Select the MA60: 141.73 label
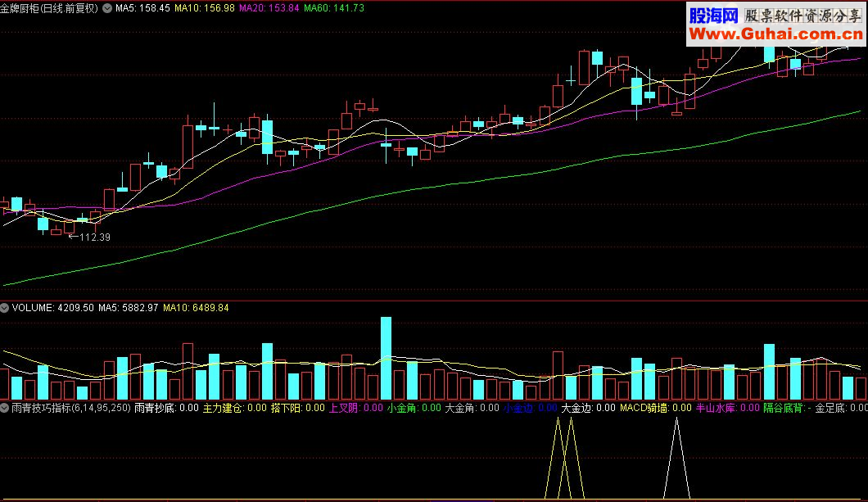This screenshot has height=502, width=868. [x=334, y=8]
